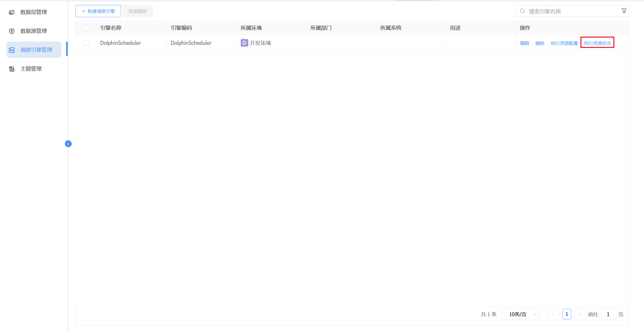Click the previous page arrow
The height and width of the screenshot is (333, 644).
tap(553, 314)
